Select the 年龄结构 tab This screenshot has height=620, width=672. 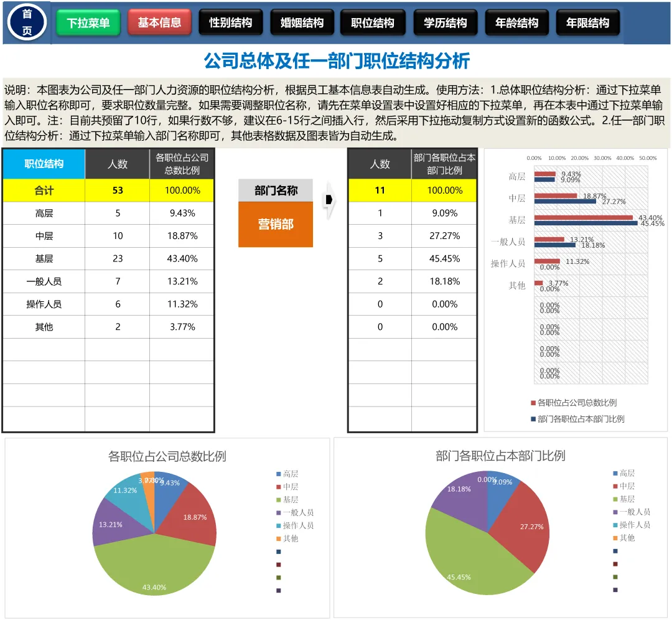517,22
